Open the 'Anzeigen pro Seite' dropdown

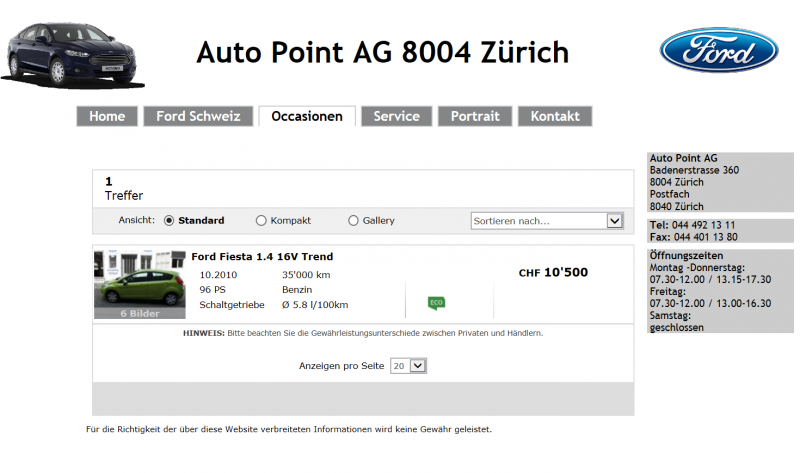pyautogui.click(x=408, y=366)
